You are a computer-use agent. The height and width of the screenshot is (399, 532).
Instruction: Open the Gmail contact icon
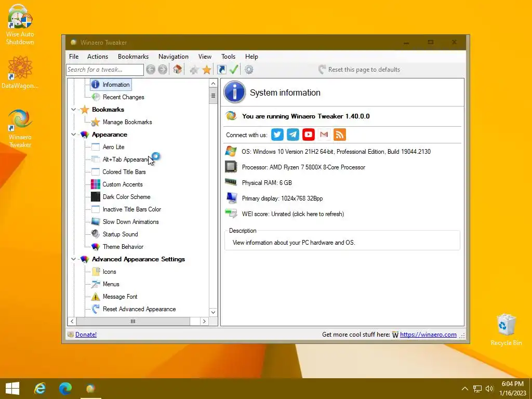[324, 135]
